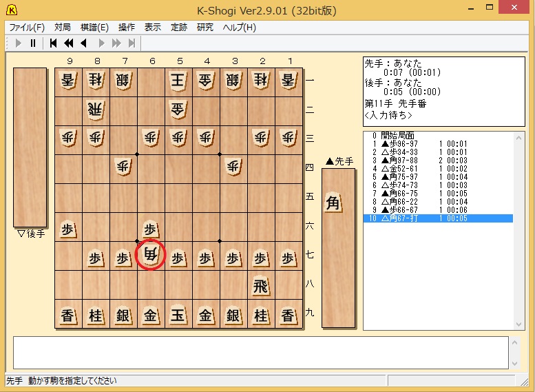Open the 研究 menu
The width and height of the screenshot is (535, 392).
205,28
